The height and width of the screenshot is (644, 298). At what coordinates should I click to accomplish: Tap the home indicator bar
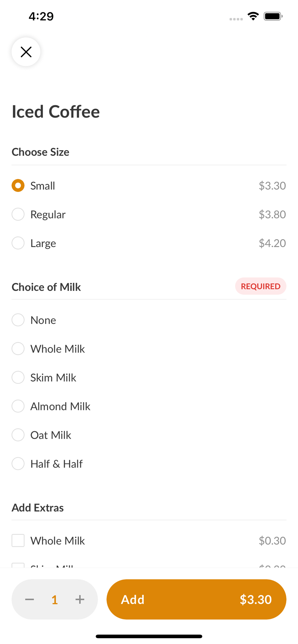pos(149,636)
